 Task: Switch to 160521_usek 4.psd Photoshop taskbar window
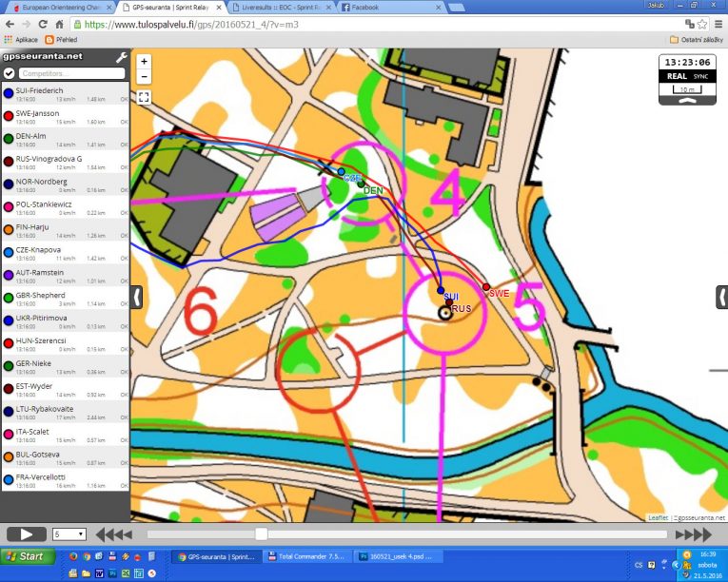(400, 556)
